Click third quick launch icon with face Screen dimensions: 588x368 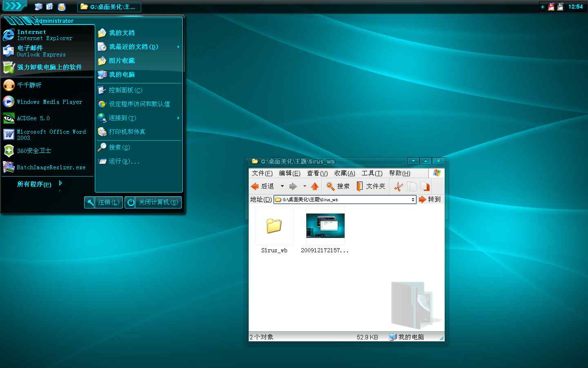click(x=62, y=7)
